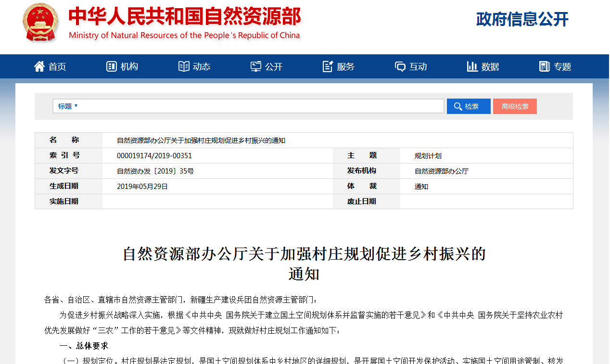Viewport: 610px width, 364px height.
Task: Select the document name in 名称 row
Action: tap(201, 140)
